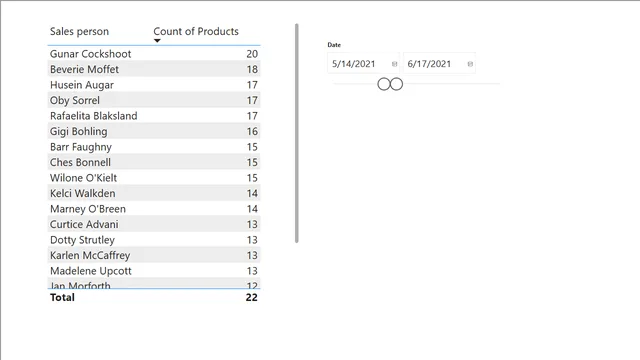Click the right date slider handle
Screen dimensions: 640x360
coord(396,84)
